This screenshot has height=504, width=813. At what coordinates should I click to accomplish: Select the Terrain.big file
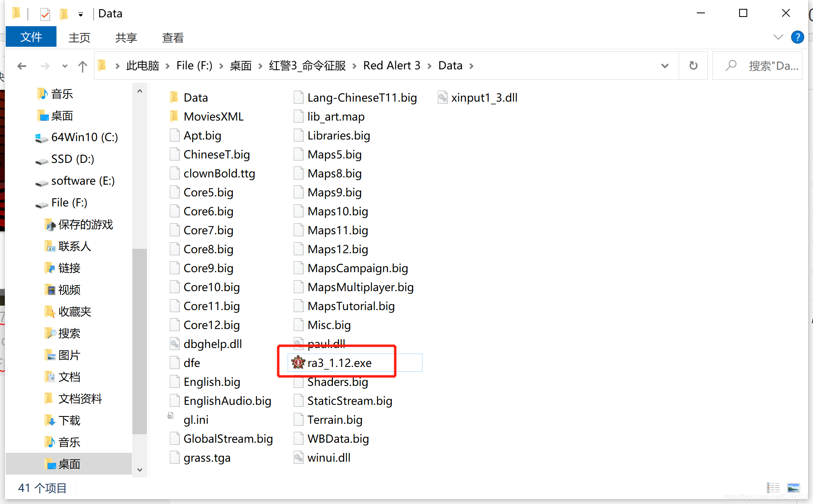click(328, 420)
